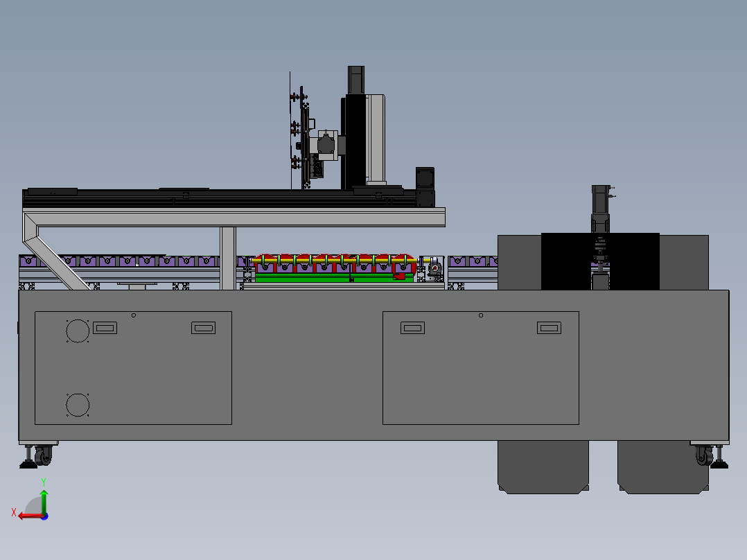Screen dimensions: 747x560
Task: Select the lower circular fan cutout on left door
Action: [x=78, y=405]
